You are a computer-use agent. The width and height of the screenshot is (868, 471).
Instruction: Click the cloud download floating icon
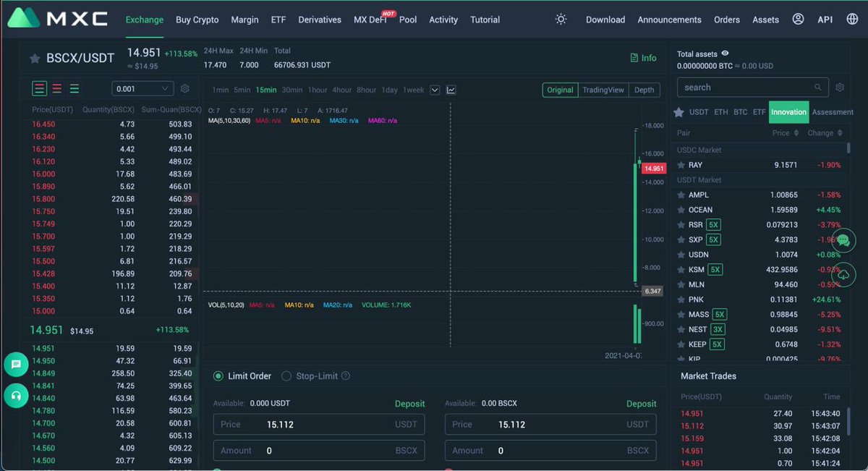point(843,275)
